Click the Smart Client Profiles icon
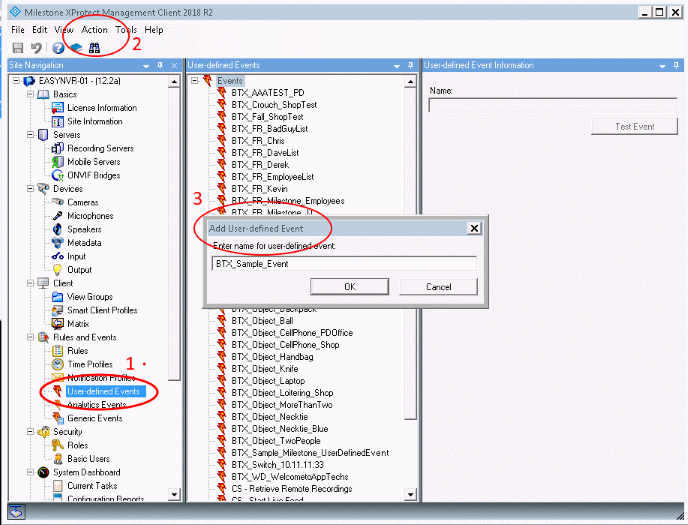The image size is (688, 525). tap(57, 311)
